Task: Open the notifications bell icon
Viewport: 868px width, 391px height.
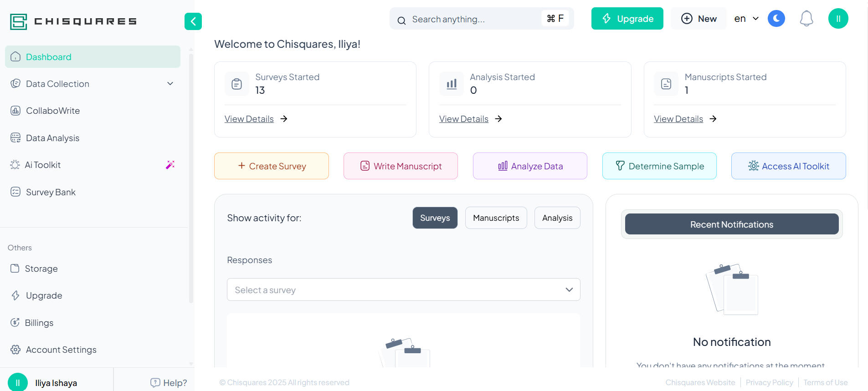Action: tap(806, 19)
